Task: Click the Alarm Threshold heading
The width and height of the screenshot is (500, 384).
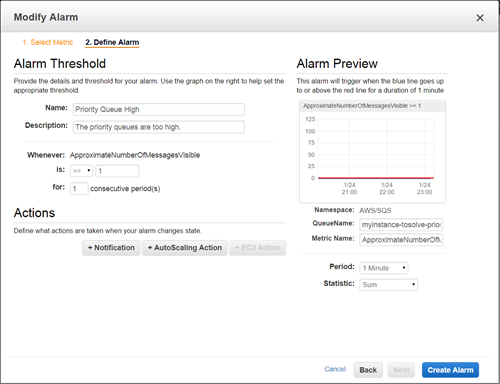Action: (x=60, y=64)
